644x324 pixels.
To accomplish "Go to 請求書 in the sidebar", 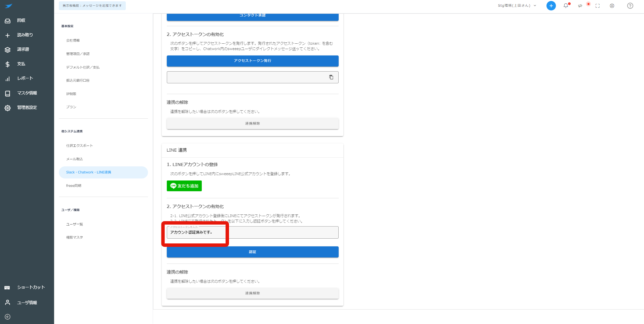I will pos(23,49).
